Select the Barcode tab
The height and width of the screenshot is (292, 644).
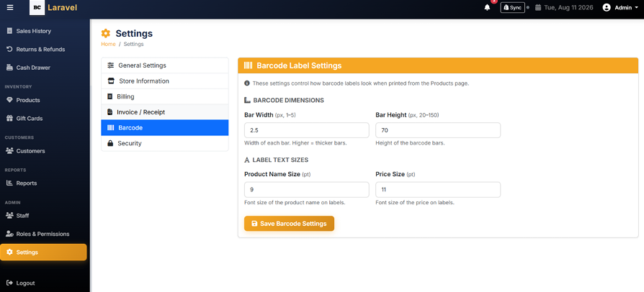tap(165, 127)
